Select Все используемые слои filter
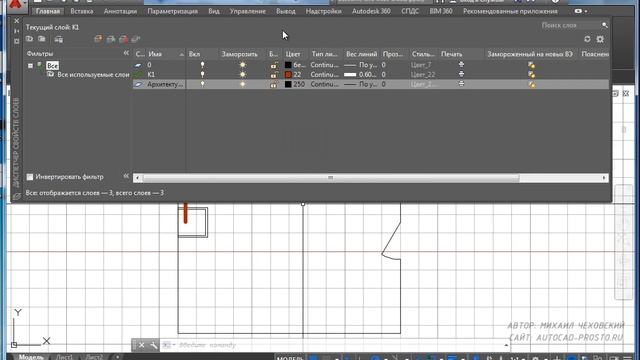 (93, 75)
